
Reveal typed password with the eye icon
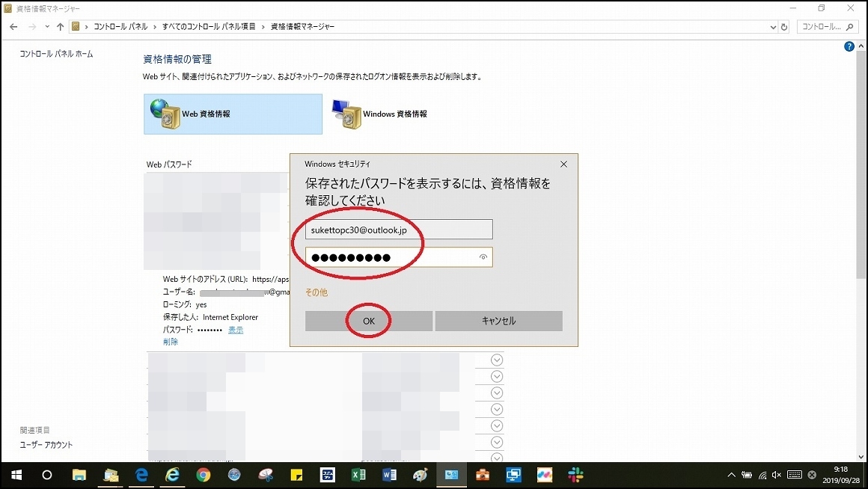pyautogui.click(x=483, y=257)
